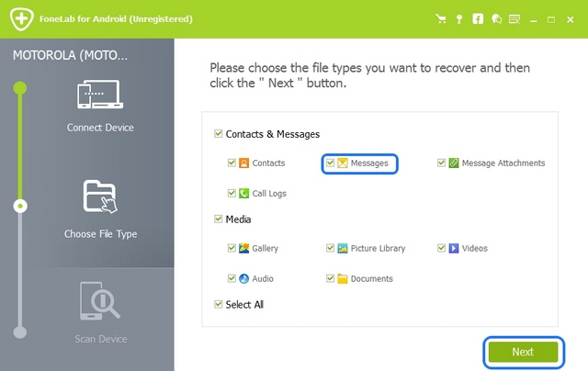
Task: Open the shopping cart purchase icon
Action: pos(441,19)
